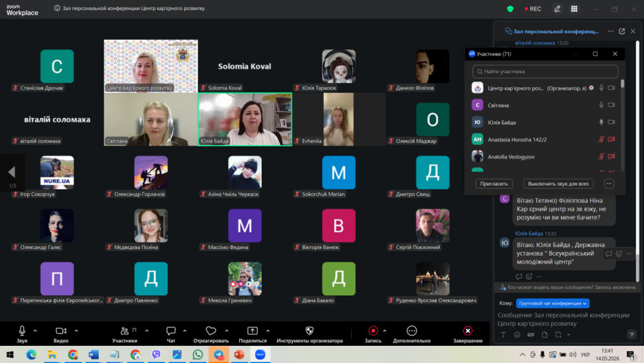Screen dimensions: 644x363
Task: Click Поделиться share screen icon
Action: (x=252, y=331)
